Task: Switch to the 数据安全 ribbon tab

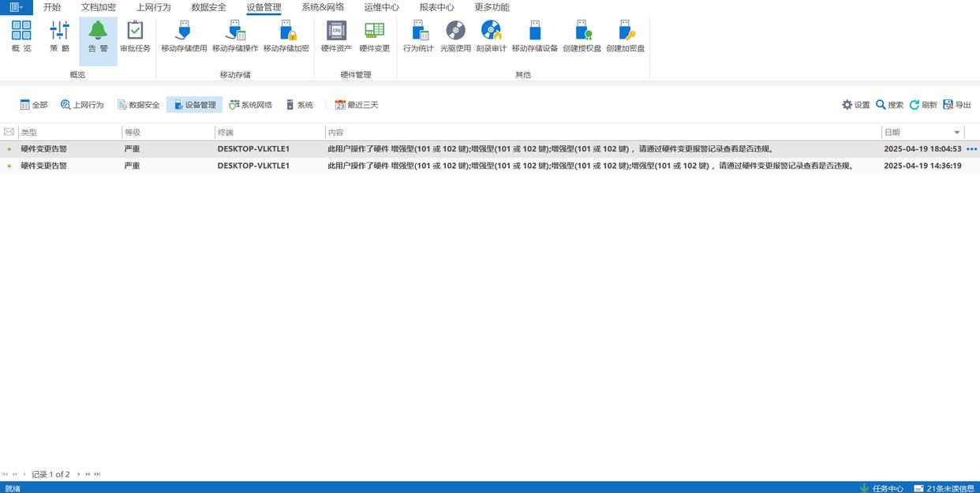Action: pyautogui.click(x=208, y=7)
